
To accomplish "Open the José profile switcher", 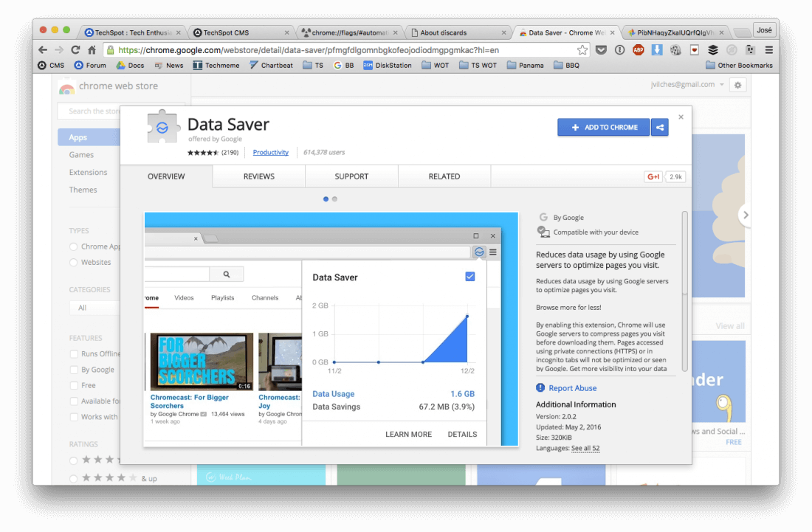I will coord(764,30).
